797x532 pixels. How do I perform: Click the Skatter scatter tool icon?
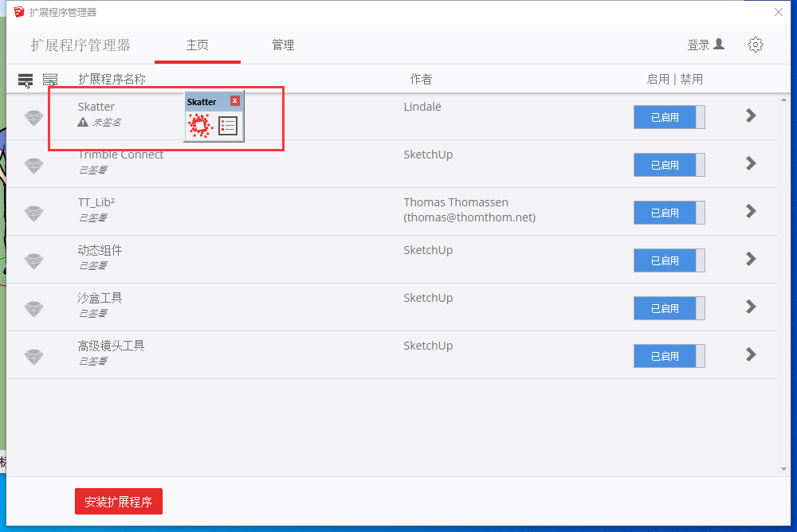tap(199, 126)
